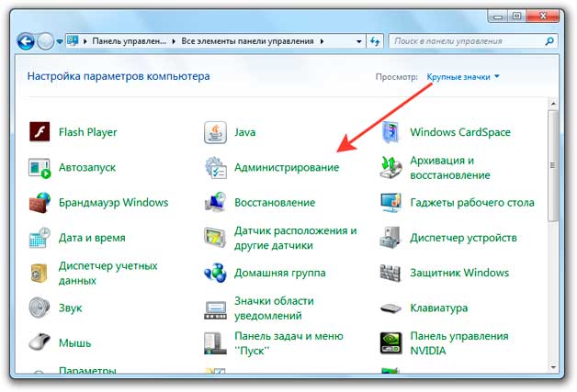Open the Flash Player icon
The width and height of the screenshot is (577, 392).
click(40, 131)
